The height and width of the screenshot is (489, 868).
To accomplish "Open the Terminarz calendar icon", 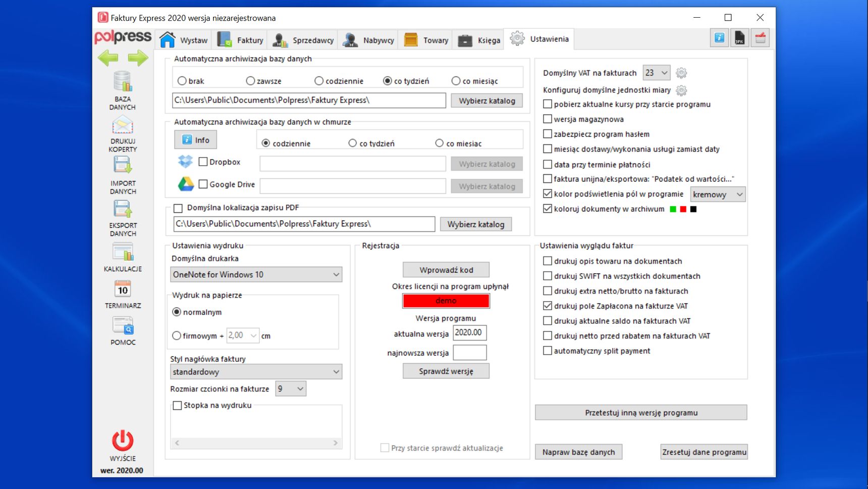I will 123,288.
